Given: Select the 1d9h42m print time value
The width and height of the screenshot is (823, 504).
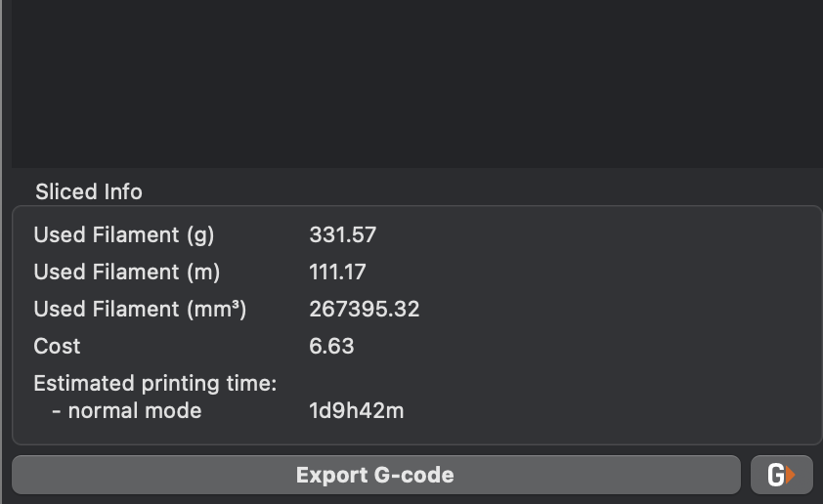Looking at the screenshot, I should 357,410.
